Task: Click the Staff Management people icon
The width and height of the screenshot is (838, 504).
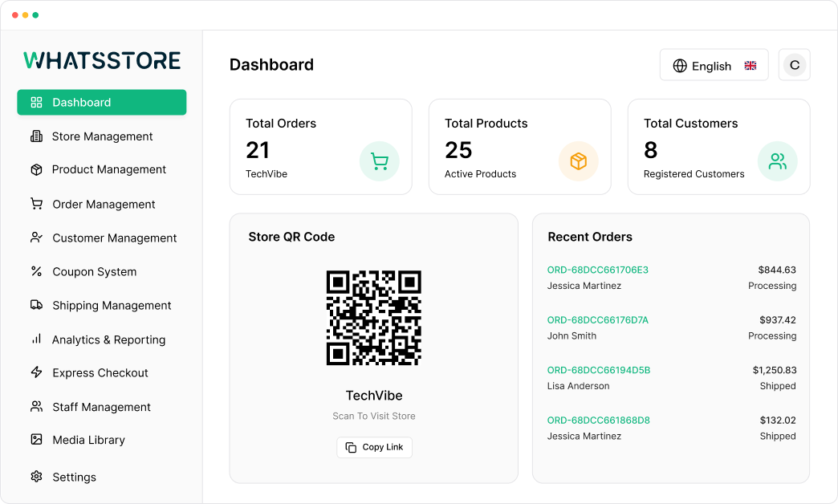Action: 36,407
